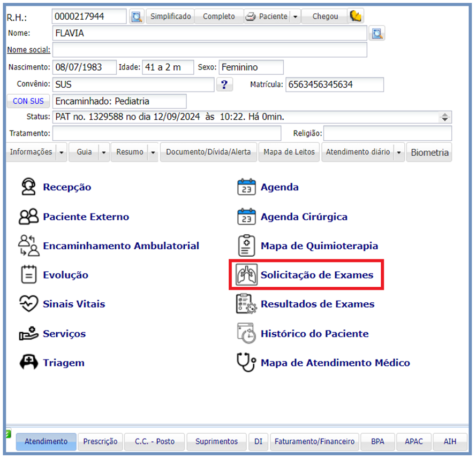Viewport: 476px width, 460px height.
Task: Click the green icon left of Atendimento tab
Action: [x=8, y=434]
